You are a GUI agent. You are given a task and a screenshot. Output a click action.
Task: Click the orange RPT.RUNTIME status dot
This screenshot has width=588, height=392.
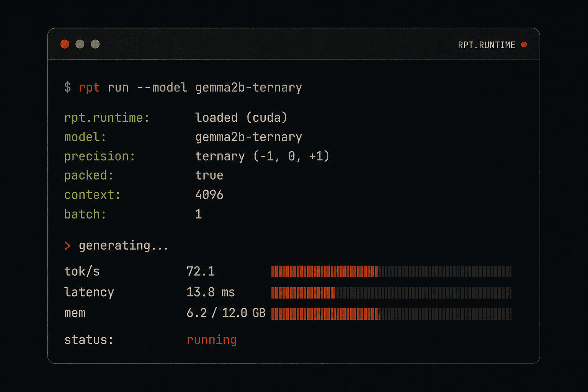point(524,44)
